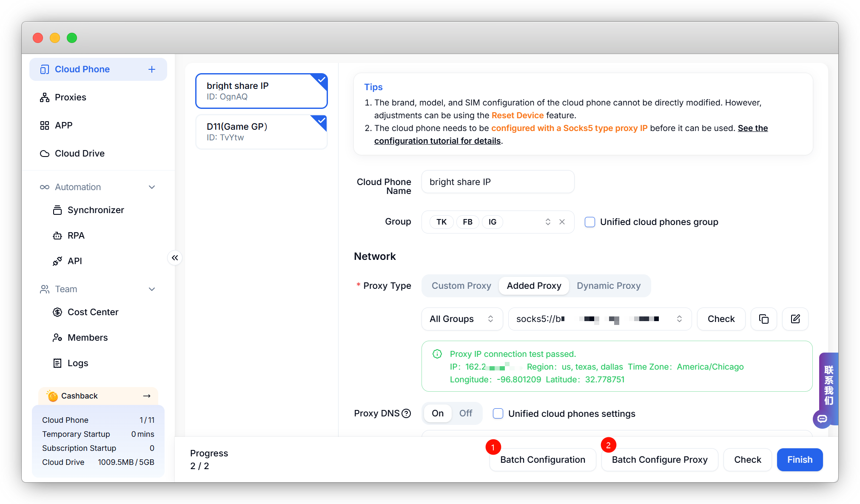Switch Proxy DNS to Off
860x504 pixels.
click(465, 413)
